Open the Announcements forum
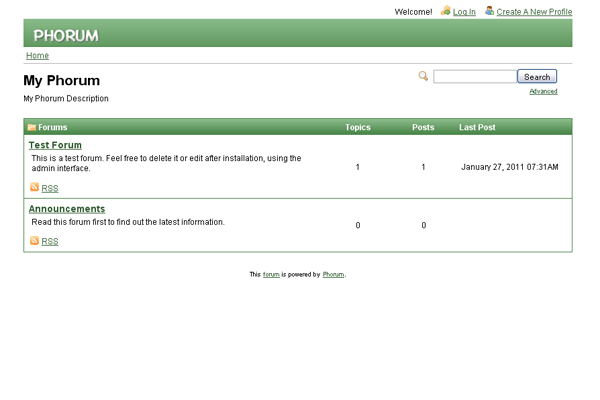Viewport: 600px width, 400px height. (66, 209)
